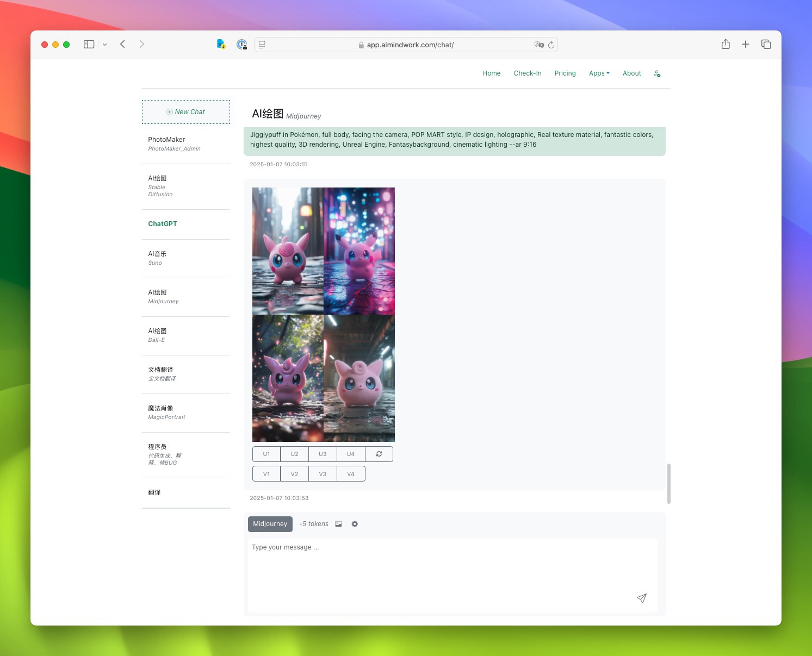812x656 pixels.
Task: Click the chat scrollbar thumb
Action: coord(669,484)
